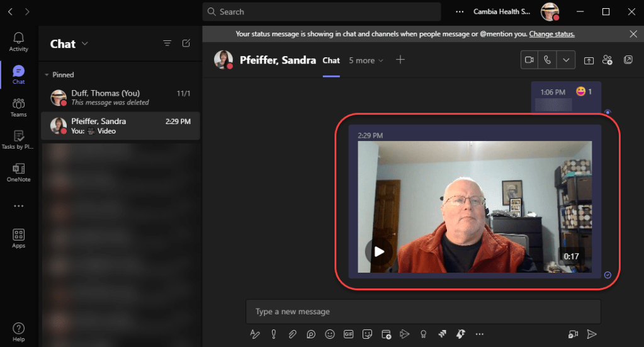Open the call options dropdown arrow
Image resolution: width=644 pixels, height=347 pixels.
tap(566, 60)
